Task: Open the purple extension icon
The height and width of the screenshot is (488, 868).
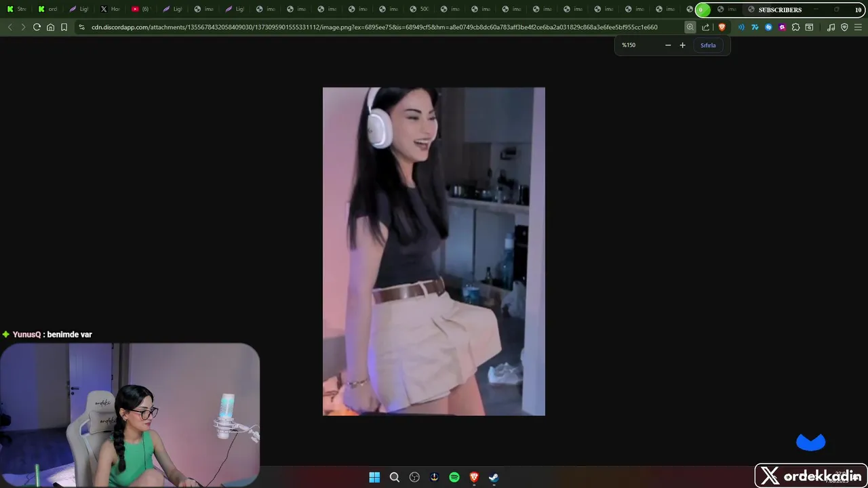Action: (x=782, y=27)
